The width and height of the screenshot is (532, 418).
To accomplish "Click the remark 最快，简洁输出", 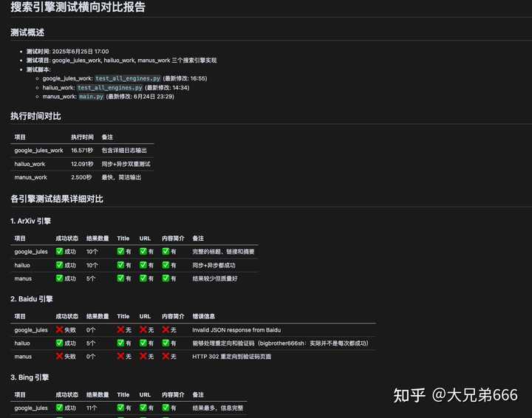I will 121,177.
